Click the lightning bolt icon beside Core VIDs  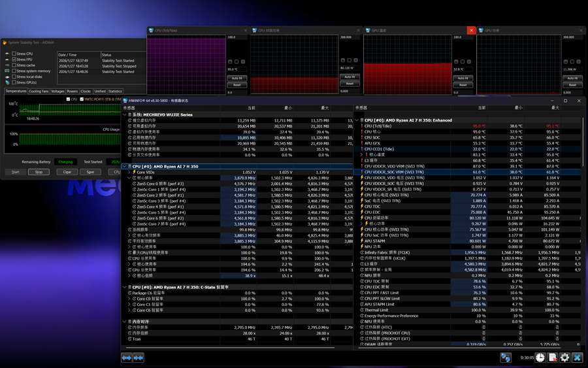click(x=134, y=172)
